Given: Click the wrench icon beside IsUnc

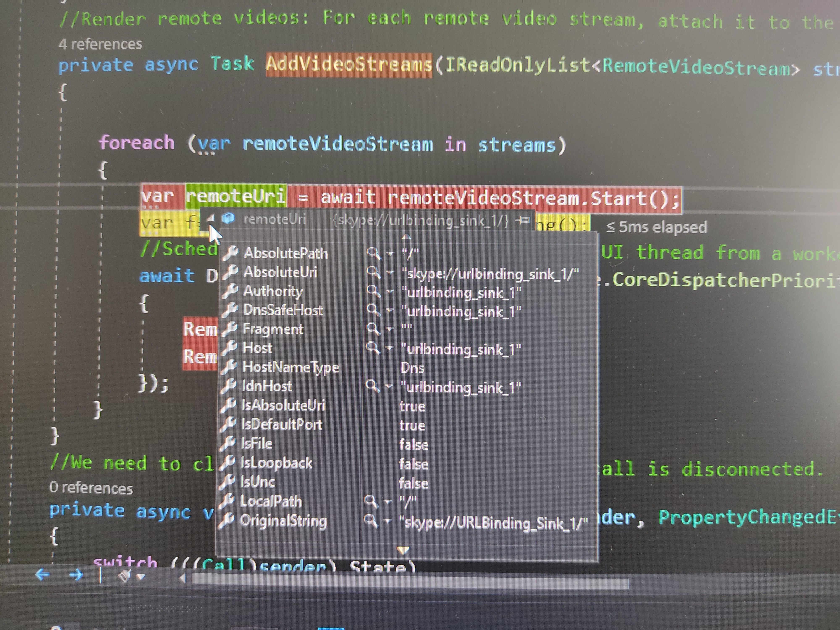Looking at the screenshot, I should (x=227, y=482).
